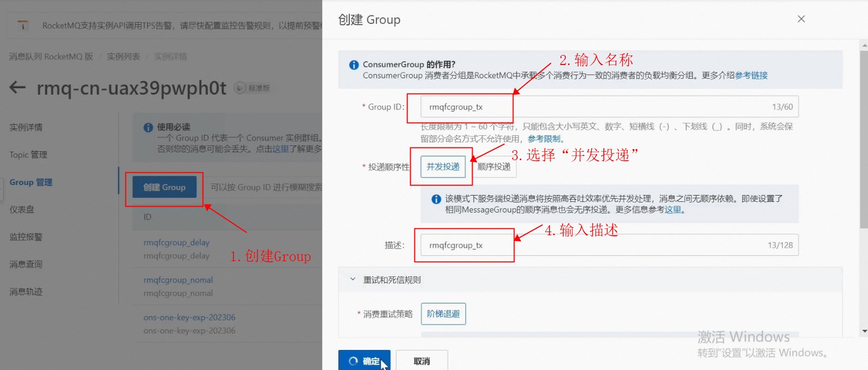
Task: Open 仪表盘 in the sidebar
Action: 22,210
